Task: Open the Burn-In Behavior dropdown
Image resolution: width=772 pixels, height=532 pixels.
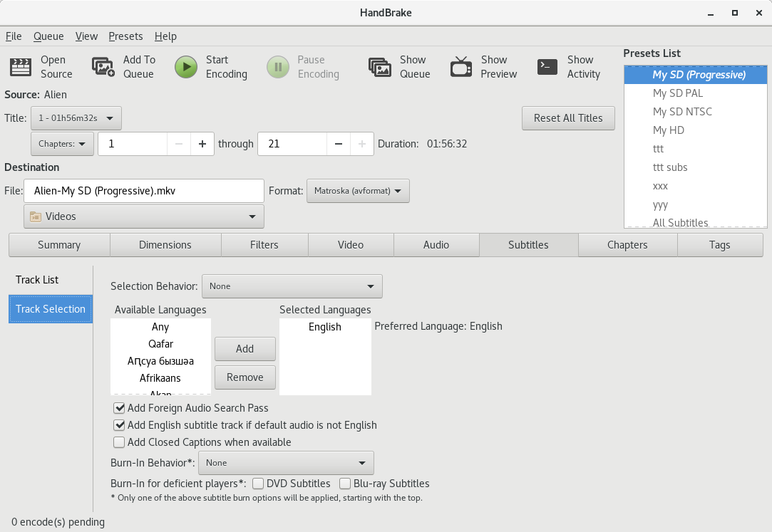Action: (x=287, y=463)
